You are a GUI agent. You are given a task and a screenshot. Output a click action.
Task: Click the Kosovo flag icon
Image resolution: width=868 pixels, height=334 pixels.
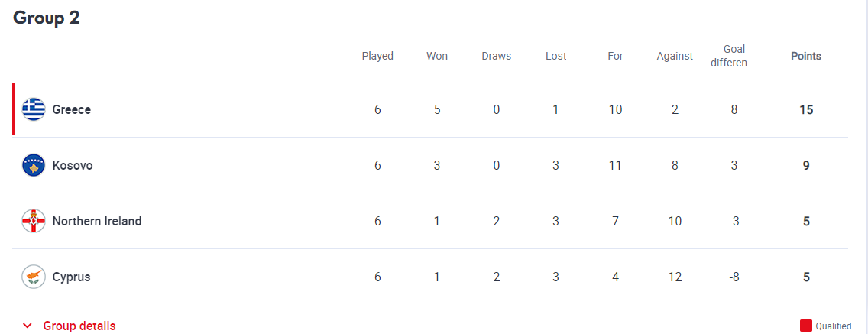click(33, 165)
